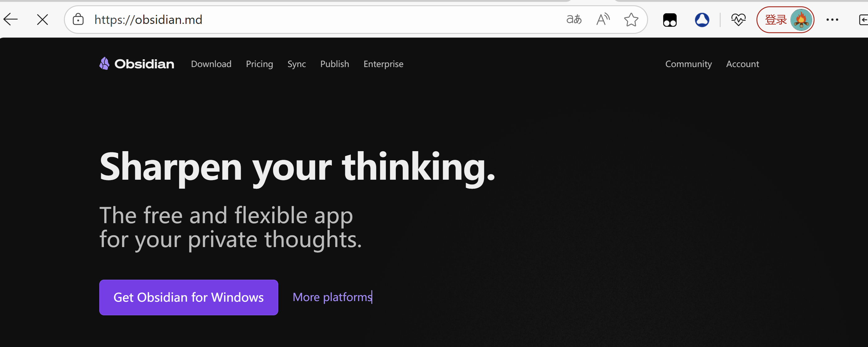Open the black mask extension icon

[x=669, y=20]
